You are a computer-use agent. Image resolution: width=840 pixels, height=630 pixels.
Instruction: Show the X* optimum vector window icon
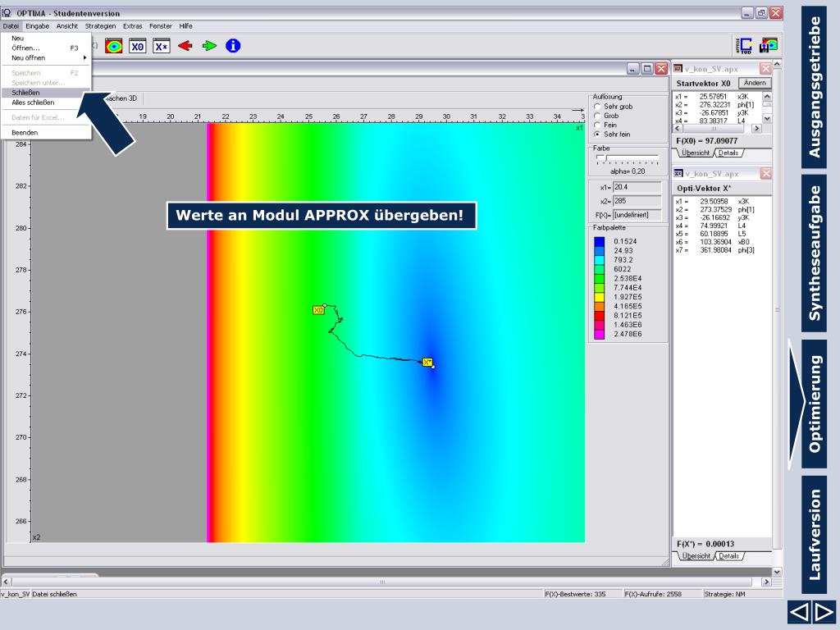point(162,46)
